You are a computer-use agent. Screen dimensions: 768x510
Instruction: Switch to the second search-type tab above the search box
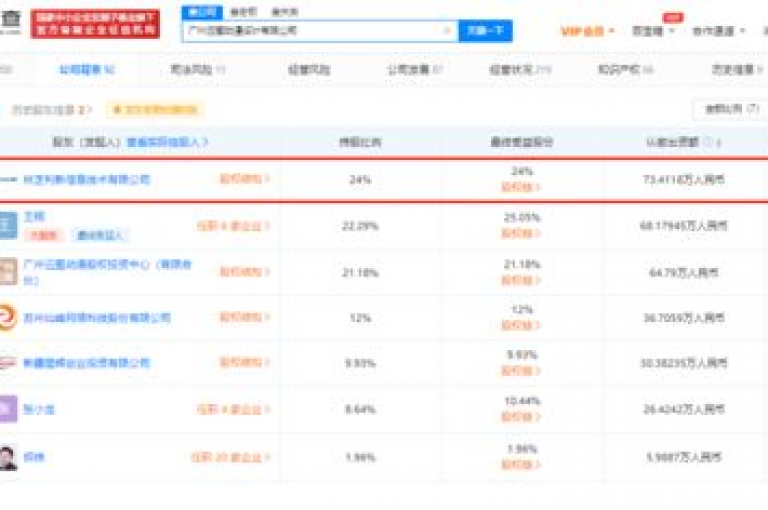(x=243, y=12)
